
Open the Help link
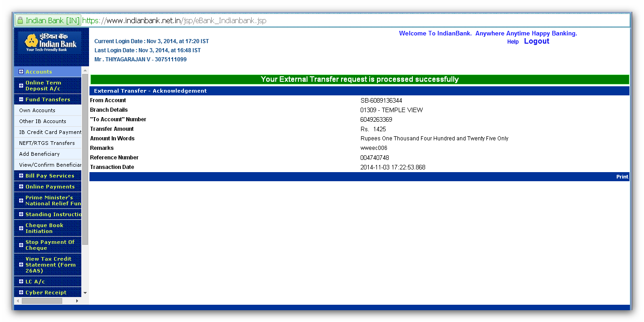[x=513, y=42]
